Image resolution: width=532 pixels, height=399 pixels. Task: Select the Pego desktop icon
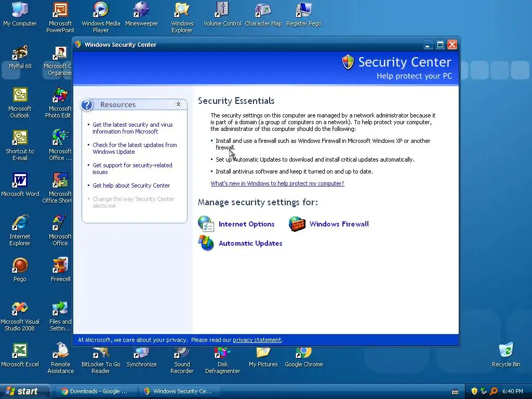click(20, 270)
